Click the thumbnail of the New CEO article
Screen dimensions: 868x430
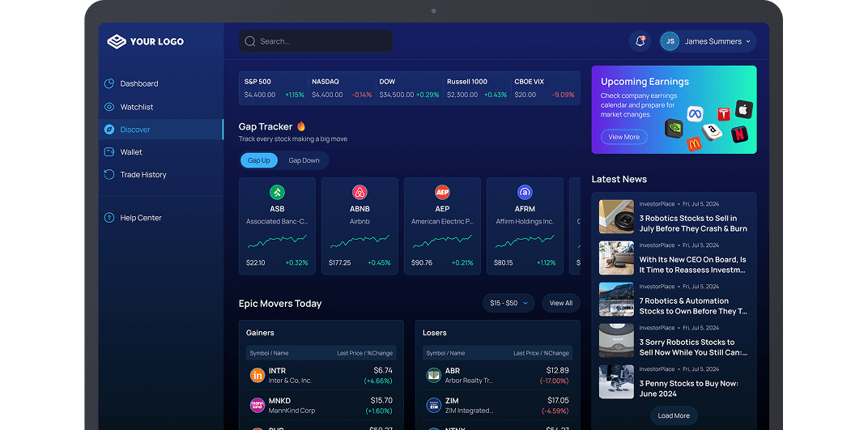click(x=616, y=258)
